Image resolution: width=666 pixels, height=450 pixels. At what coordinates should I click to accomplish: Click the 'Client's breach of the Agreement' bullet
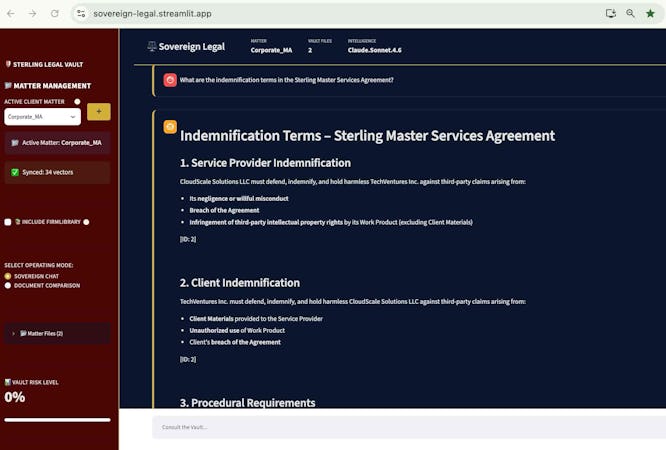pos(235,342)
